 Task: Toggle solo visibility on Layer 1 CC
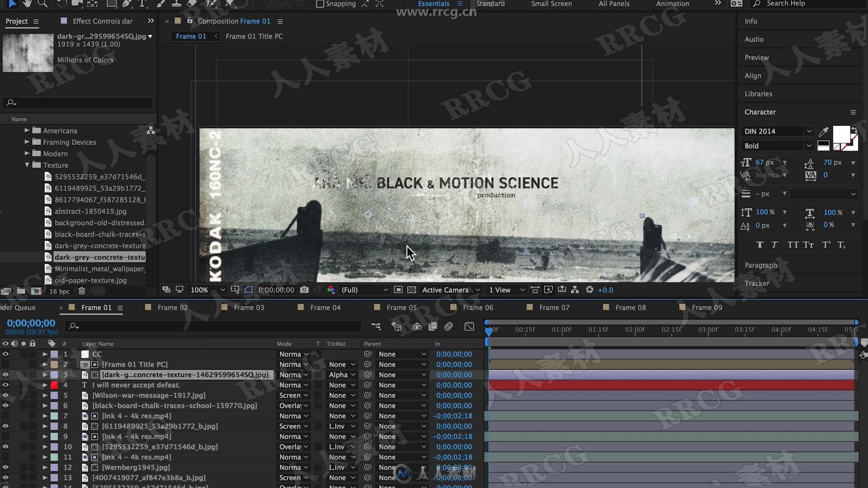pos(22,353)
